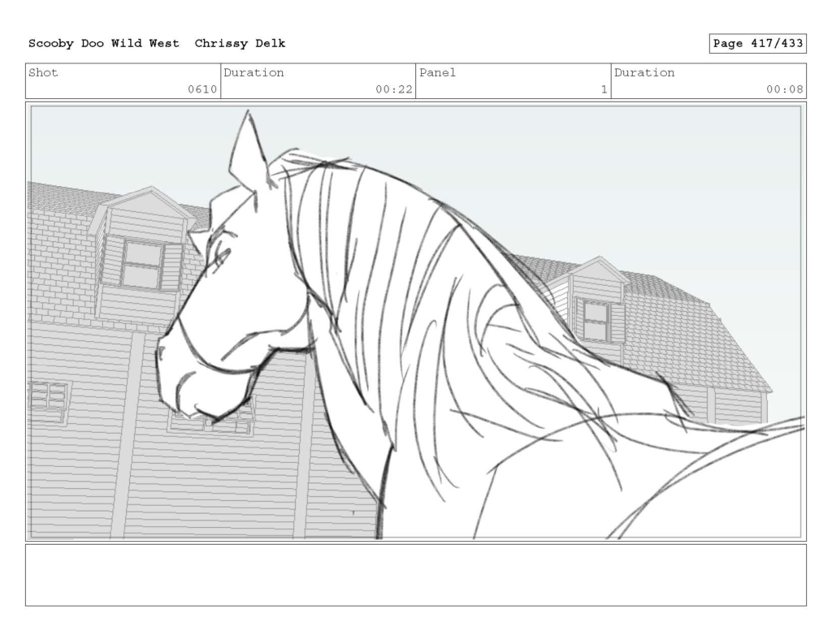Click the empty notes box below the panel
Screen dimensions: 832x644
(x=416, y=575)
